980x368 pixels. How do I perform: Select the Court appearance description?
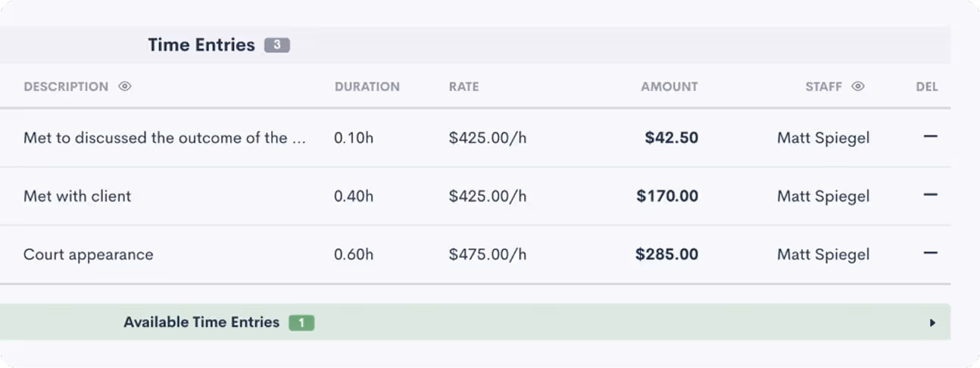88,254
